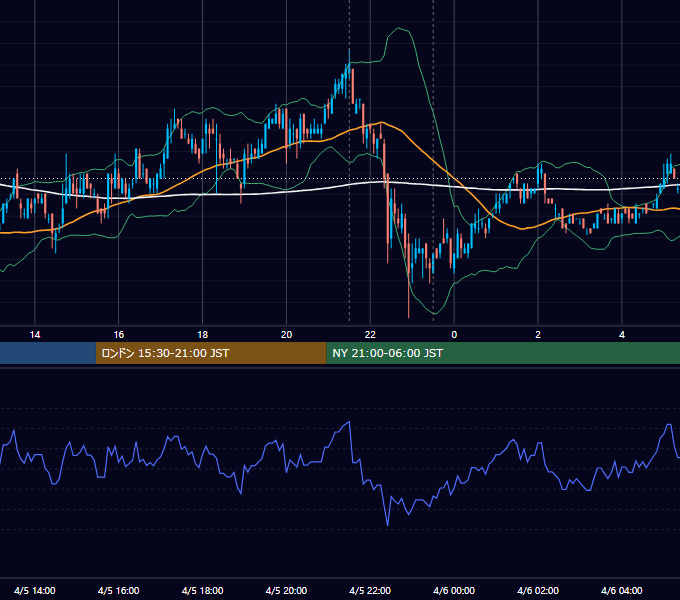Click the 4 hour axis label

622,335
